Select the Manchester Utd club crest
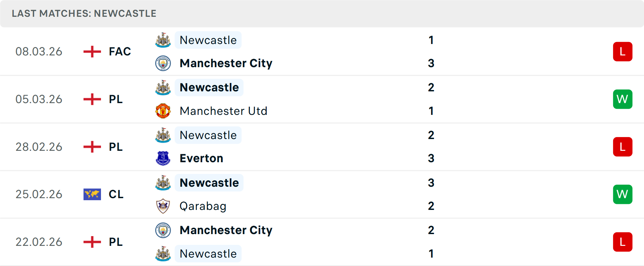 [x=163, y=111]
